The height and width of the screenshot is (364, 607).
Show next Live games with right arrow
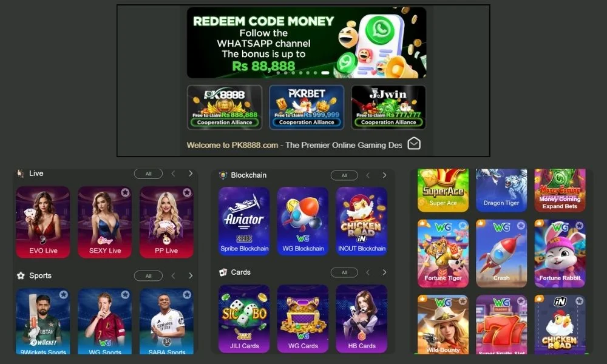[x=191, y=174]
